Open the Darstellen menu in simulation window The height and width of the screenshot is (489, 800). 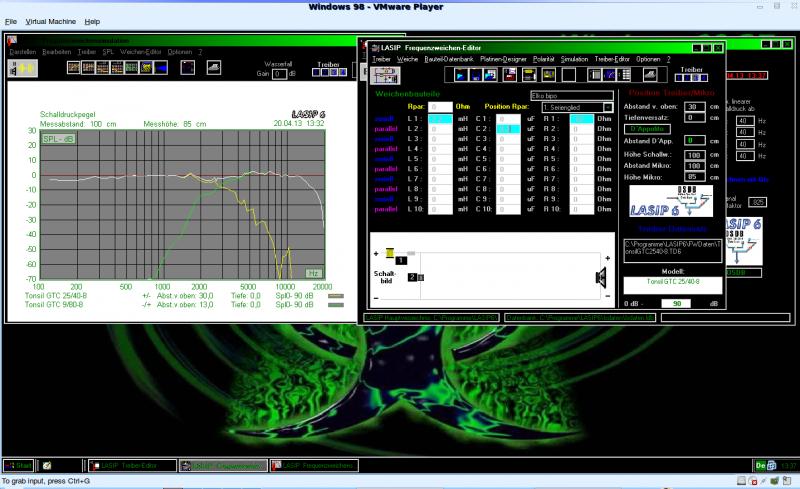(22, 52)
